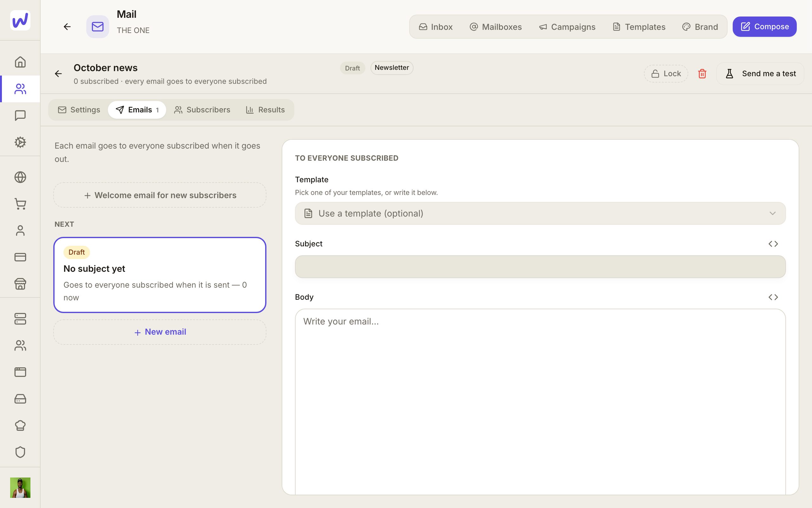
Task: Toggle the Lock button
Action: coord(666,74)
